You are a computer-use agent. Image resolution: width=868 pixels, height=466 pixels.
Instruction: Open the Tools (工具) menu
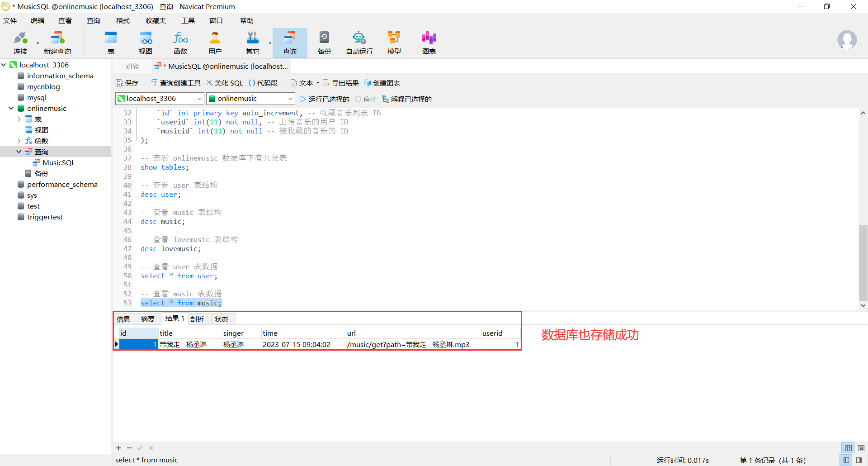188,20
